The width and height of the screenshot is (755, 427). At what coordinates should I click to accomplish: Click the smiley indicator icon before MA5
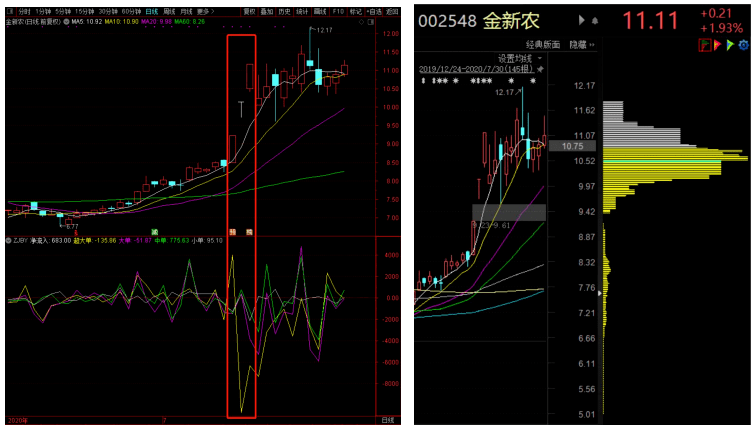coord(66,22)
